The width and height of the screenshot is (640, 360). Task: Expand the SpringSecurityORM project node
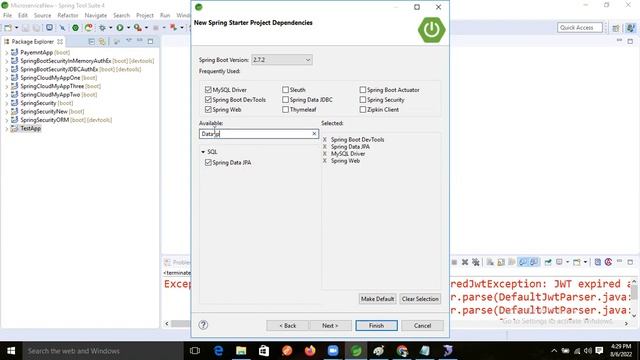7,120
